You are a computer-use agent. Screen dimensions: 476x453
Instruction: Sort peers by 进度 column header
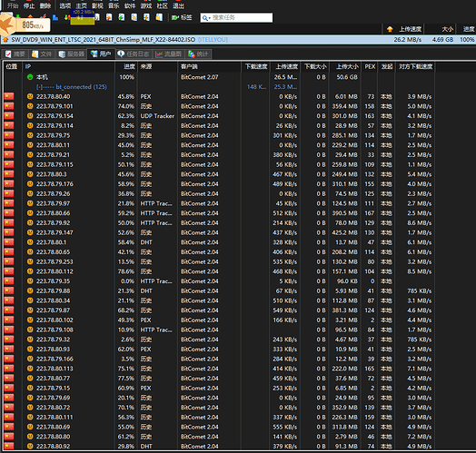click(x=126, y=66)
